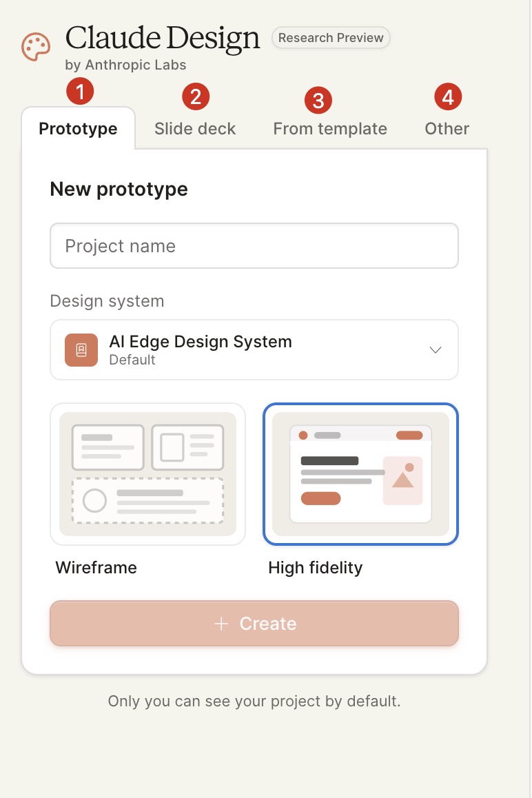Click the Default design system subtitle
Screen dimensions: 532x798
[132, 360]
